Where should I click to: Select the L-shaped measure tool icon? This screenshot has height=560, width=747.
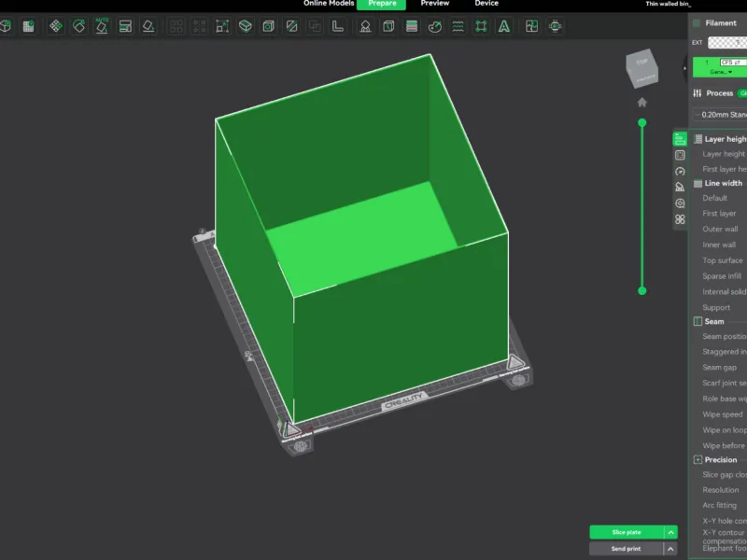338,26
